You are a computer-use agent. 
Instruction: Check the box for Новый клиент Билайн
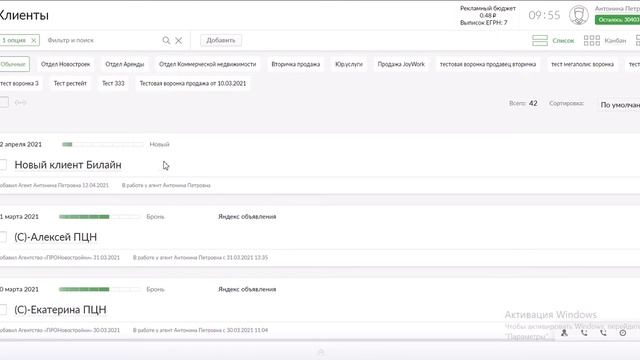click(3, 164)
